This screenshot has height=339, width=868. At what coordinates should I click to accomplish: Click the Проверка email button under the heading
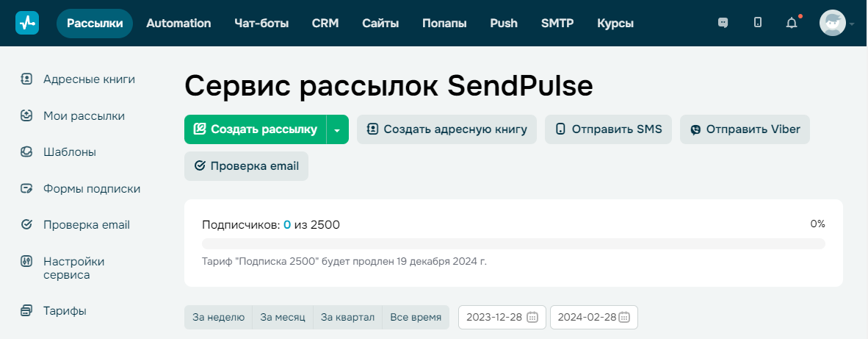click(x=246, y=166)
